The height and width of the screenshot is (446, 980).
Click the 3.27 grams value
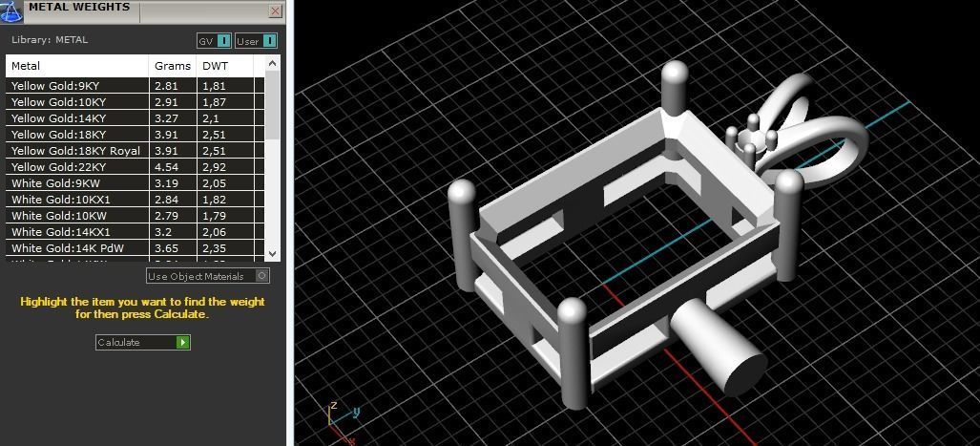click(x=166, y=118)
